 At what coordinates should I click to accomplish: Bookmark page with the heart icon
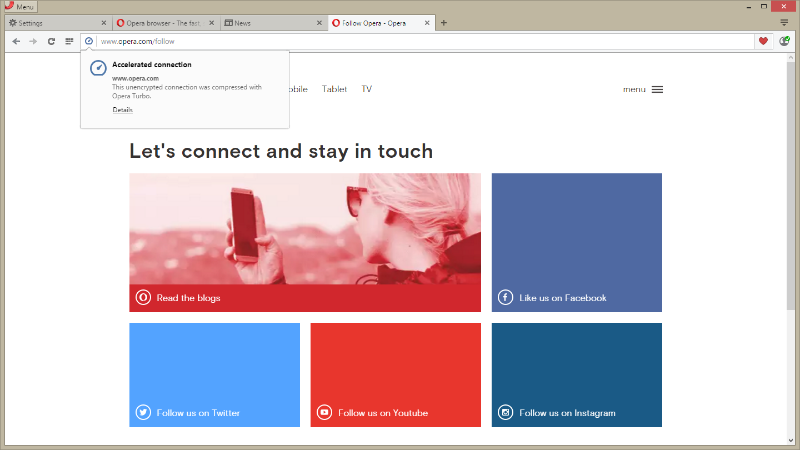click(x=764, y=41)
